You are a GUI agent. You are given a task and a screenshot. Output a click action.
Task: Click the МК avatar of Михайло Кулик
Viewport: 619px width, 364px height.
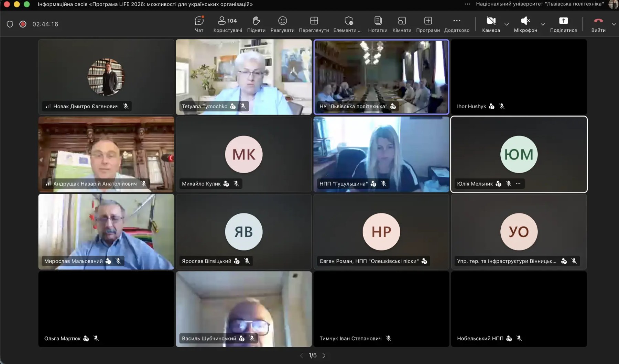244,154
